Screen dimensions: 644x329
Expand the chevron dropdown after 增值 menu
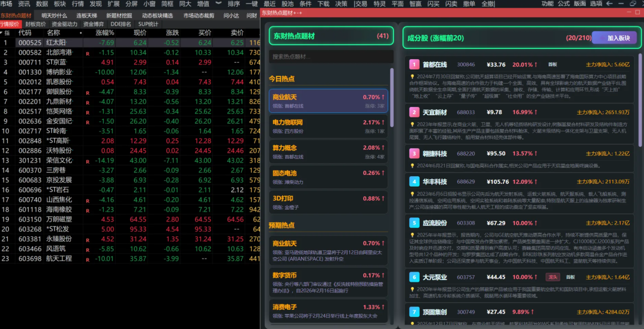[218, 4]
